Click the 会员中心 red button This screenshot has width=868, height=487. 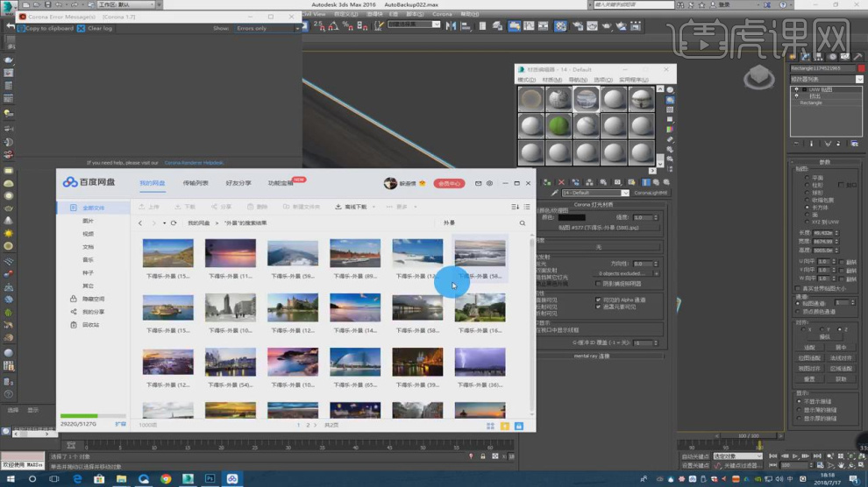click(449, 184)
